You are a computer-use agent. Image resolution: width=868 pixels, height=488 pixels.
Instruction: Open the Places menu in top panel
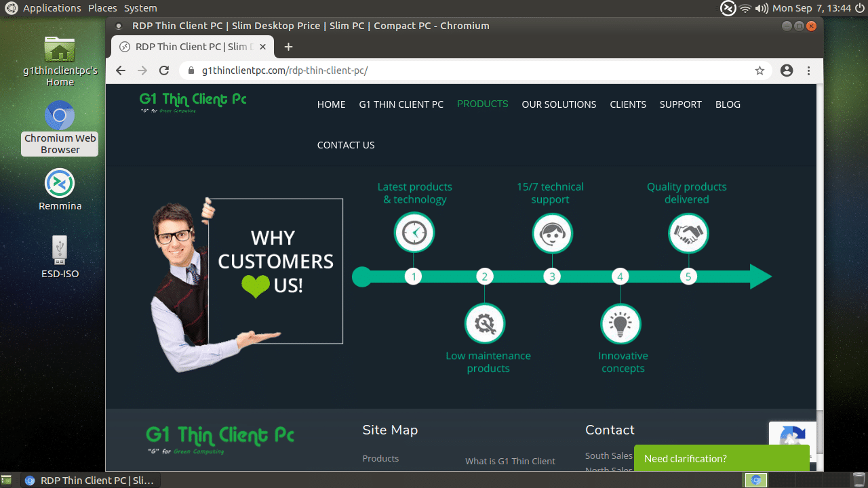102,8
